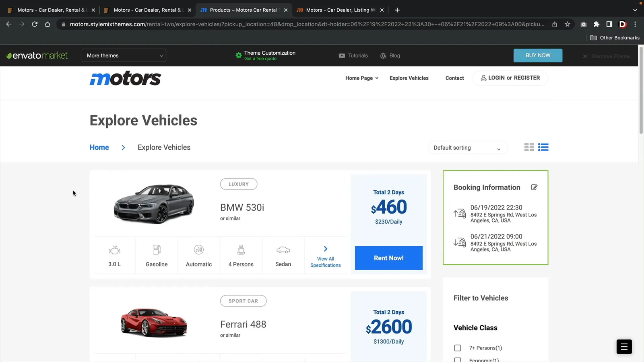644x362 pixels.
Task: Open the floating hamburger menu button
Action: click(x=624, y=346)
